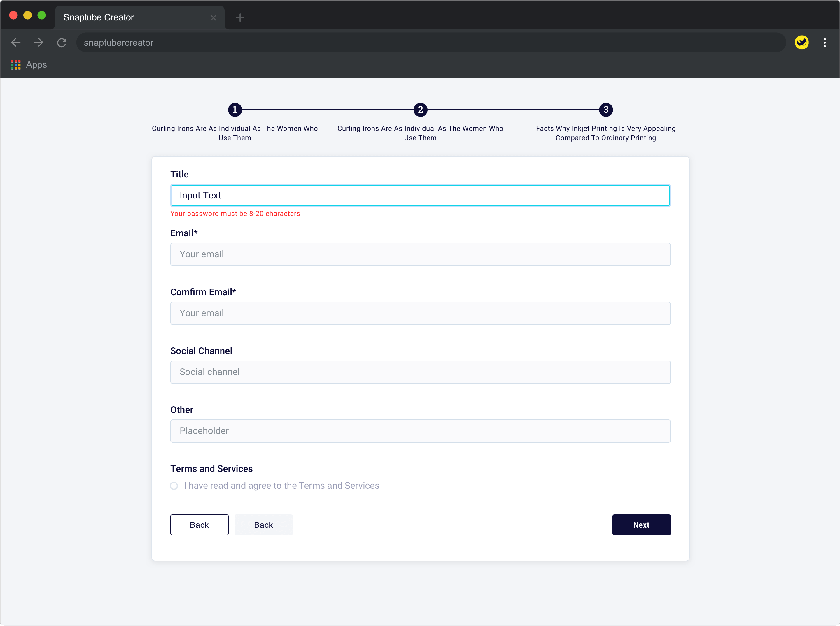This screenshot has width=840, height=626.
Task: Focus the Title input field
Action: pos(420,196)
